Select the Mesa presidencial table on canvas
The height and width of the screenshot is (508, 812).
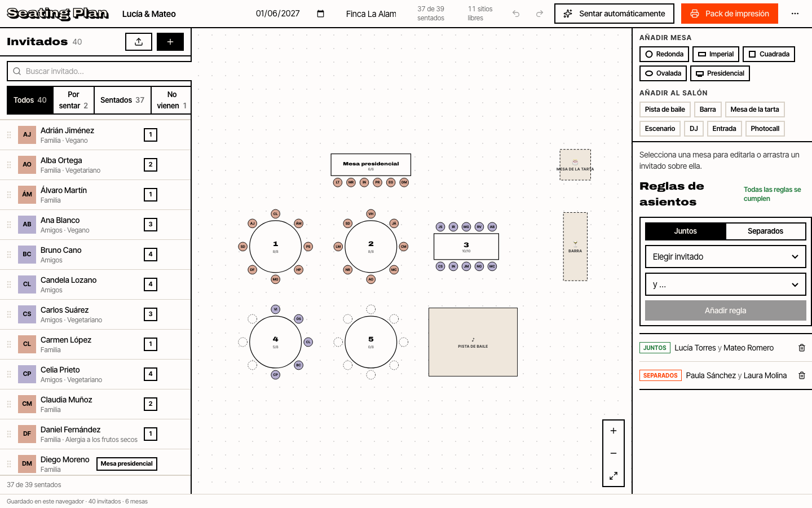coord(371,165)
